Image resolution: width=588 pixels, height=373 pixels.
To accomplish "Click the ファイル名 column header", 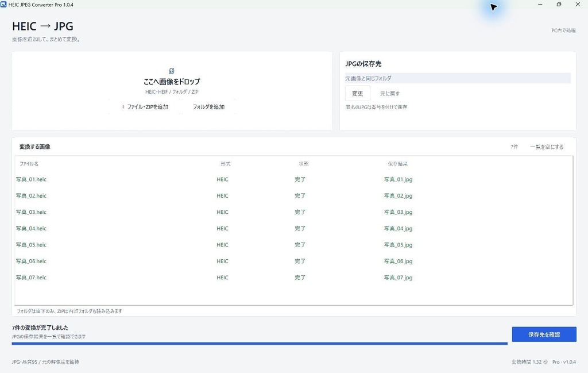I will pos(29,164).
